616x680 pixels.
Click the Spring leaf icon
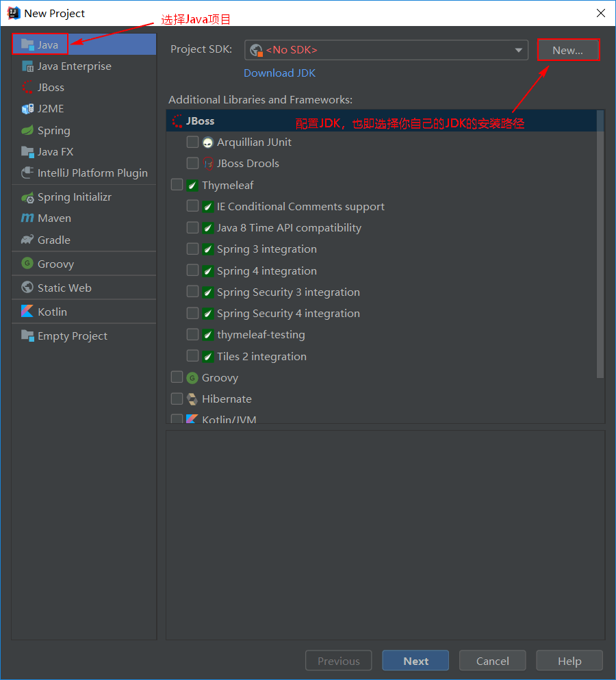[x=27, y=130]
